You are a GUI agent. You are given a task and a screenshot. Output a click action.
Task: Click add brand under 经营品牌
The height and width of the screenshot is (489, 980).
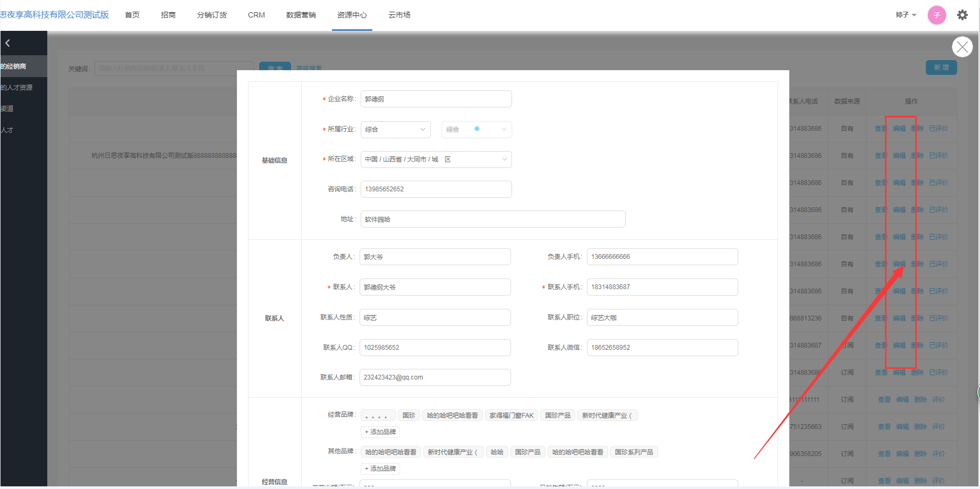click(x=380, y=432)
